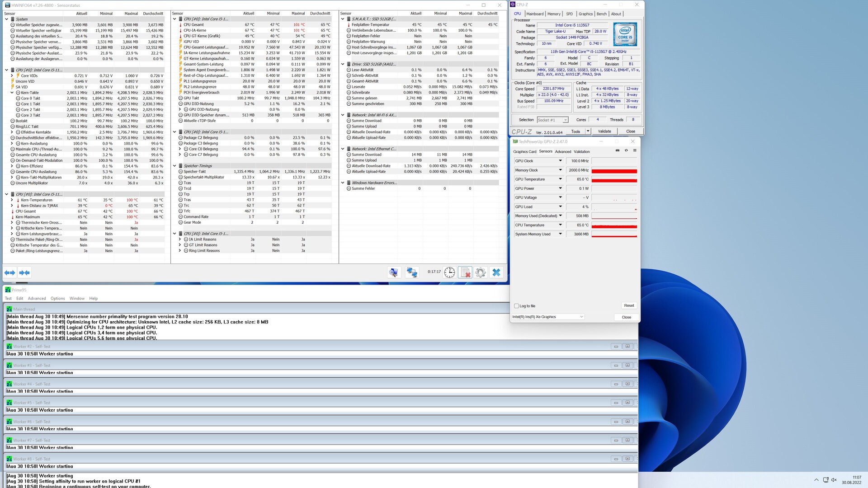Click the network monitors icon in HWiNFO
868x488 pixels.
[x=412, y=272]
